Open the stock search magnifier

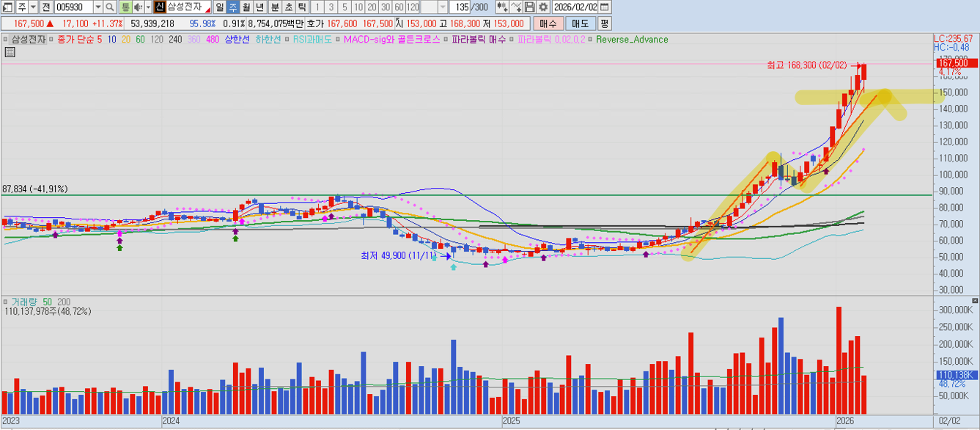point(110,7)
